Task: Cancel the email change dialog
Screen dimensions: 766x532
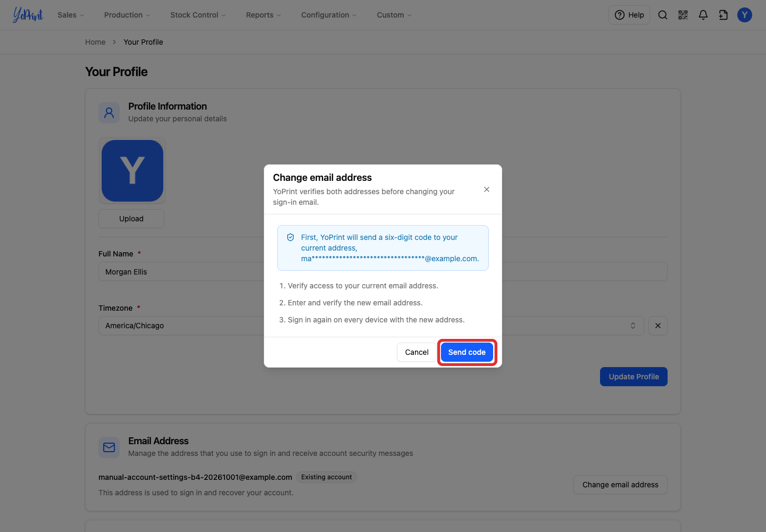Action: 417,352
